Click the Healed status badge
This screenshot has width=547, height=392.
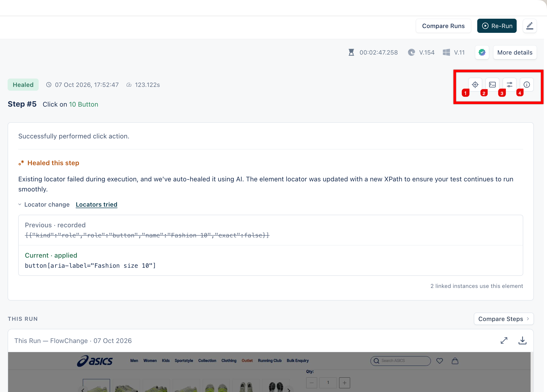[x=23, y=85]
